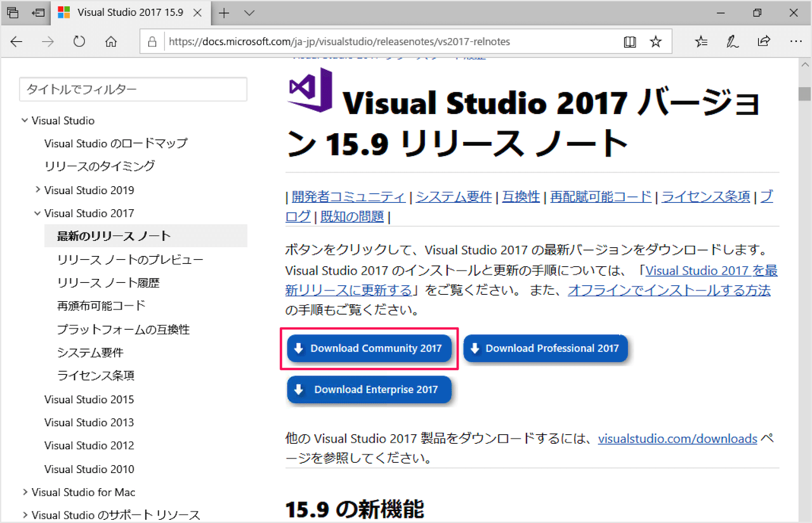812x523 pixels.
Task: Open システム要件 in the sidebar
Action: pos(90,352)
